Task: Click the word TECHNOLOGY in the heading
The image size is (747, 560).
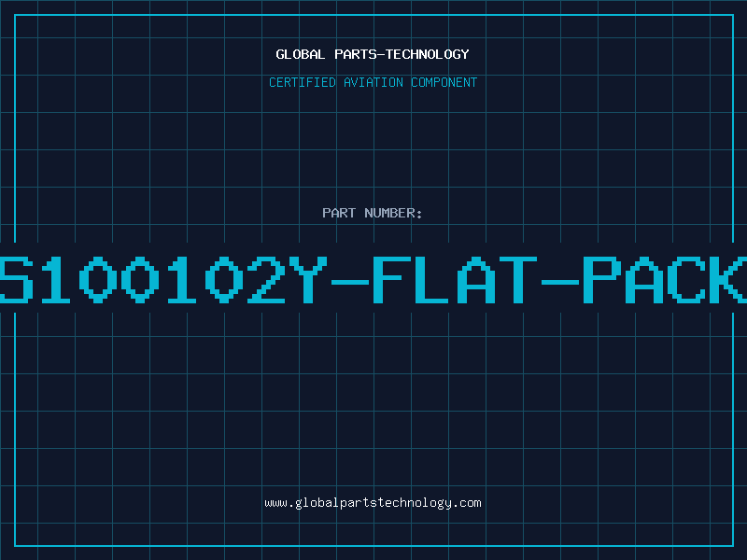Action: click(x=428, y=54)
